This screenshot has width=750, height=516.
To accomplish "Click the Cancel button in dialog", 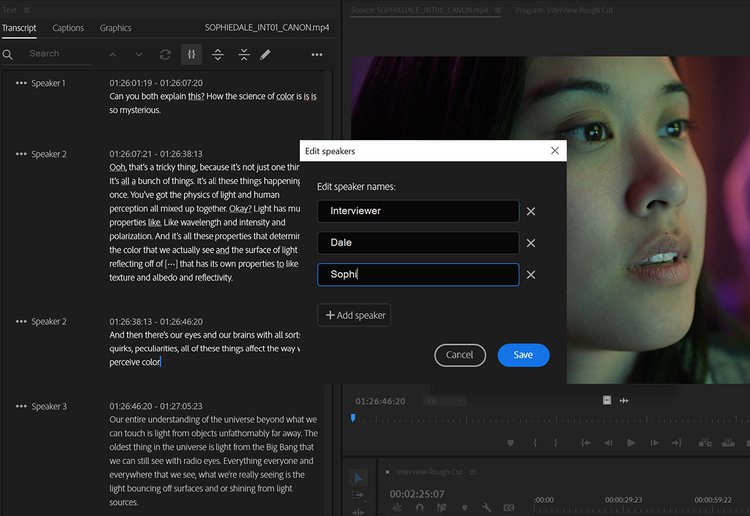I will (460, 355).
